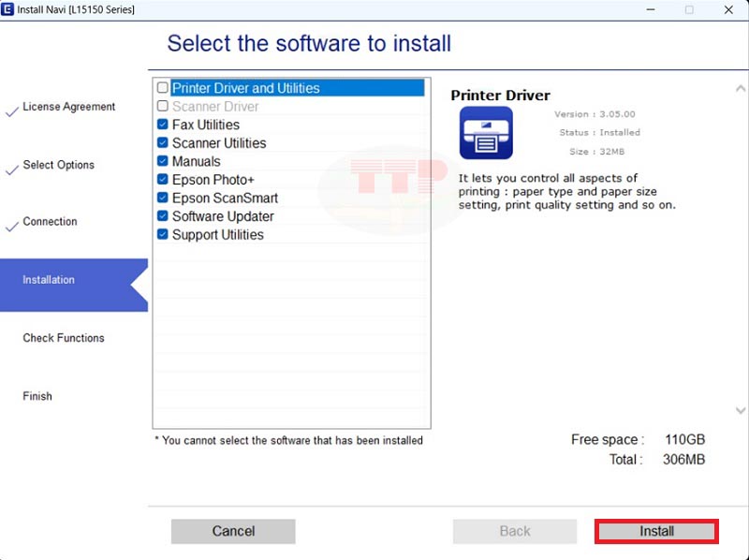Click the active Installation step indicator
The image size is (749, 560).
[x=50, y=279]
